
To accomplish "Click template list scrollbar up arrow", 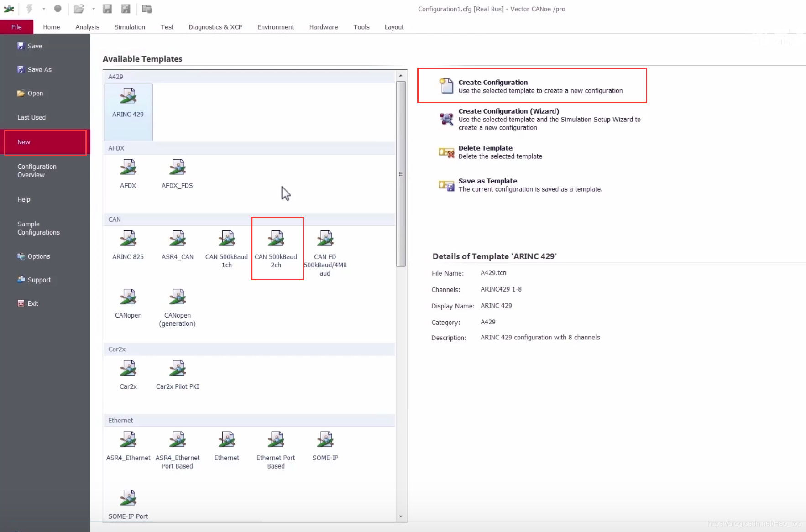I will click(400, 75).
